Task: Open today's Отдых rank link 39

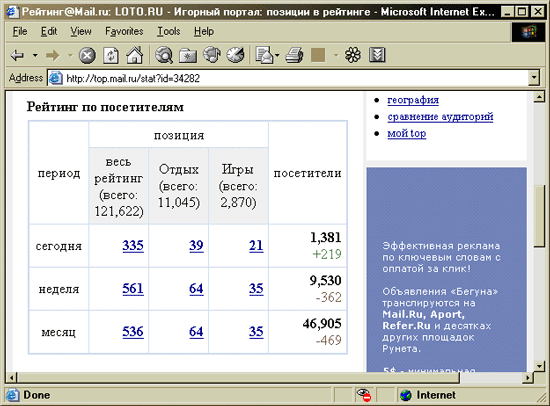Action: point(196,245)
